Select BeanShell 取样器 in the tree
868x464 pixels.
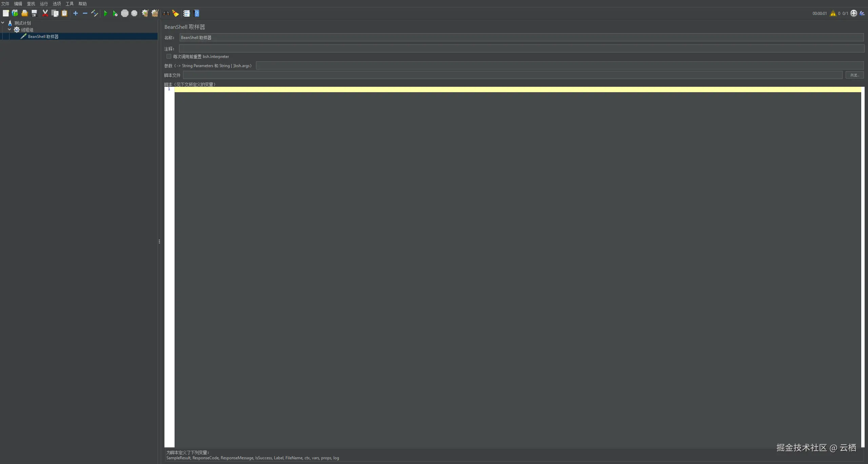tap(43, 37)
